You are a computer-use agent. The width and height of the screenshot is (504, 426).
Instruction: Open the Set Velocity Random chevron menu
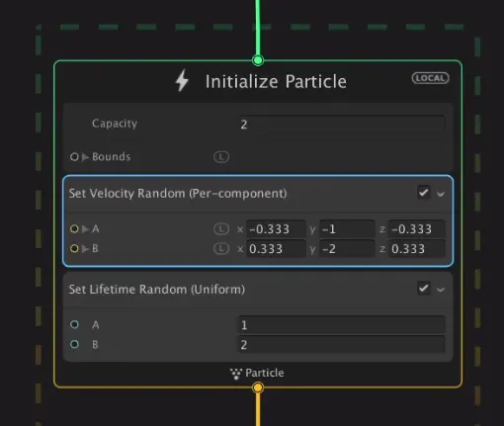point(441,194)
